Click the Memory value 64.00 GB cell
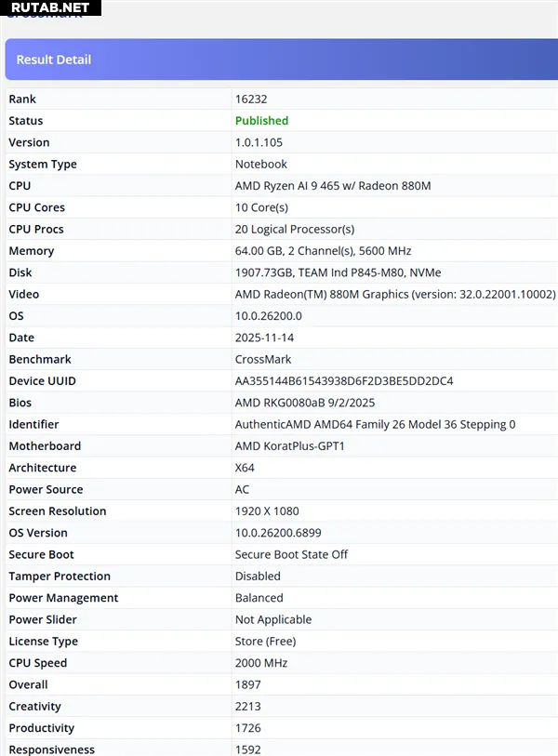This screenshot has height=756, width=558. pyautogui.click(x=323, y=251)
